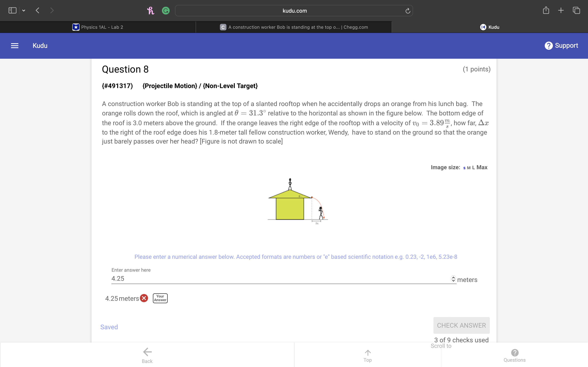This screenshot has height=367, width=588.
Task: Open the Kudu hamburger menu
Action: click(14, 46)
